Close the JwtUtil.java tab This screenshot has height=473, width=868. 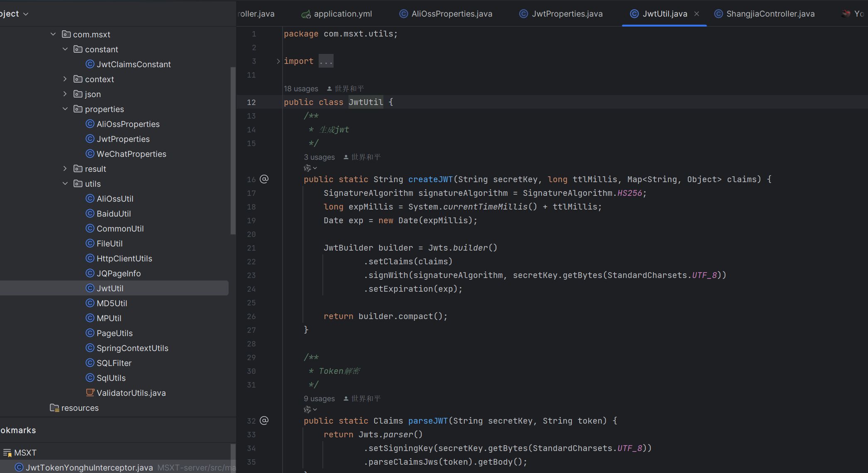(x=697, y=14)
